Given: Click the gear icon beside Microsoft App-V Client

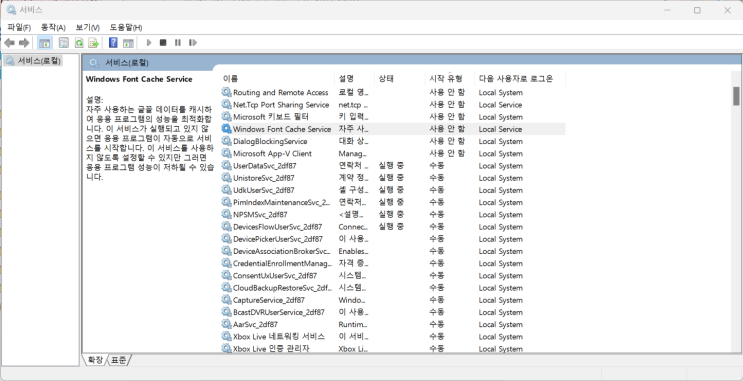Looking at the screenshot, I should [227, 153].
